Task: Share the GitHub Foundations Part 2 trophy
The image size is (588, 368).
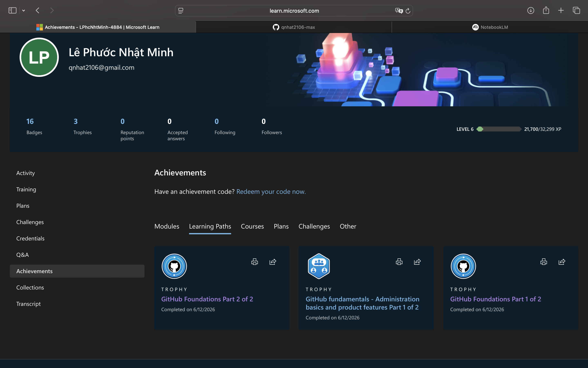Action: [x=273, y=262]
